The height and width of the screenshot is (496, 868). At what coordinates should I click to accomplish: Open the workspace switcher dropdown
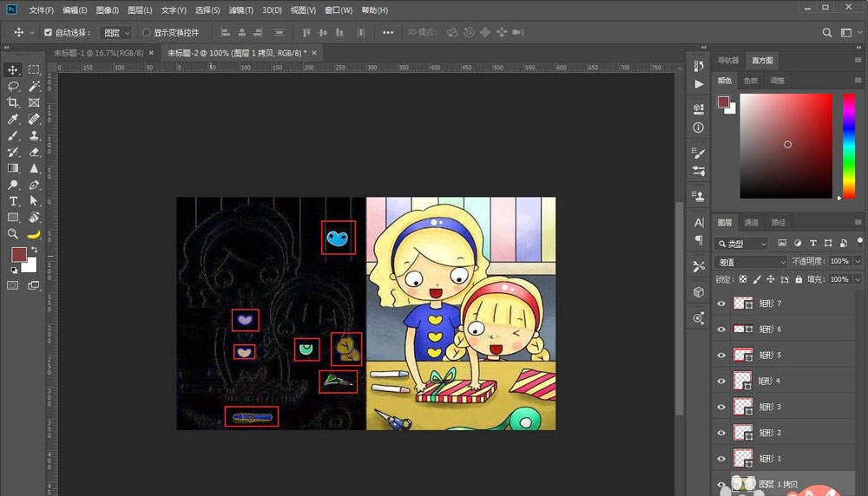[x=850, y=33]
